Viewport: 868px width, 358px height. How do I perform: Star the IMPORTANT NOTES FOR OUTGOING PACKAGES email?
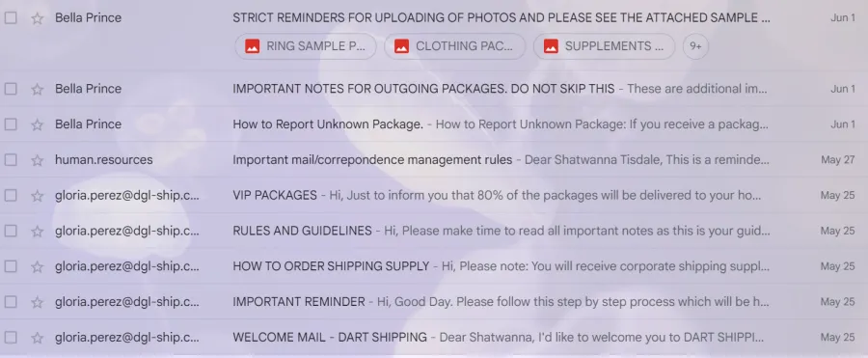pos(37,89)
